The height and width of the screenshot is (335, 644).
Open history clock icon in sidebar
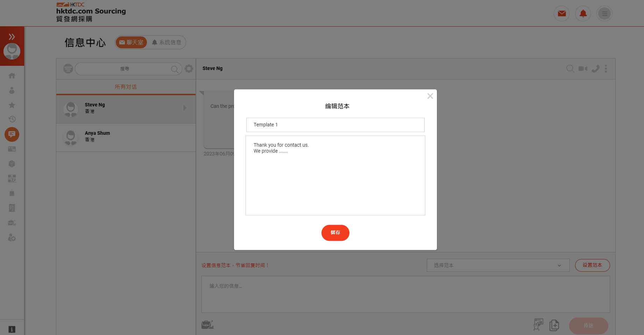(x=12, y=119)
